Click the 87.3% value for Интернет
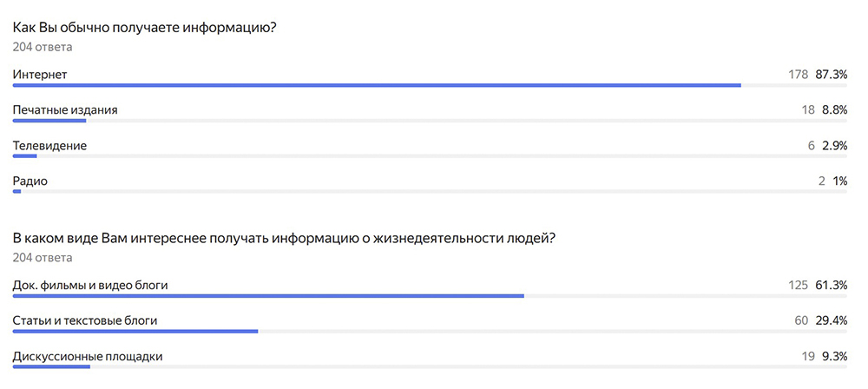Viewport: 868px width, 389px height. click(831, 75)
